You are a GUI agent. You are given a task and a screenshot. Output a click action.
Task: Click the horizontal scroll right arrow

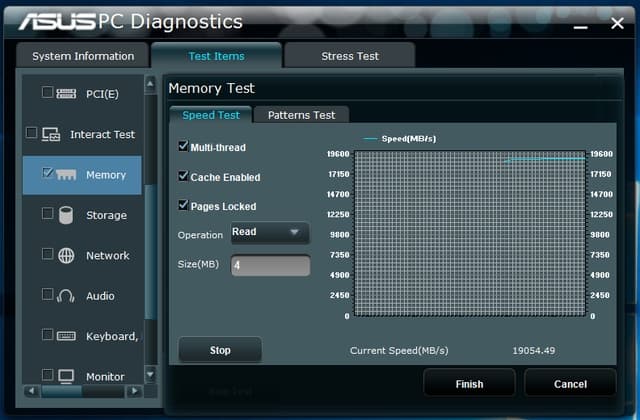pos(134,391)
